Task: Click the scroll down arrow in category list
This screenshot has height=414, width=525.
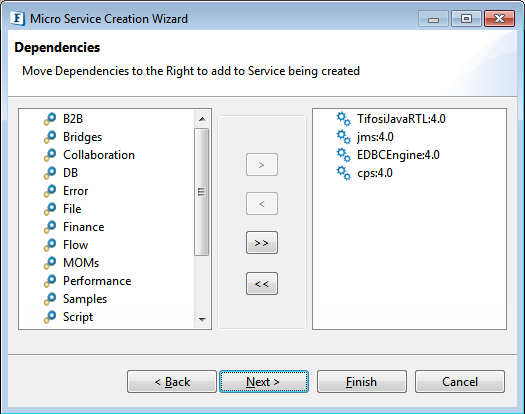Action: click(202, 320)
